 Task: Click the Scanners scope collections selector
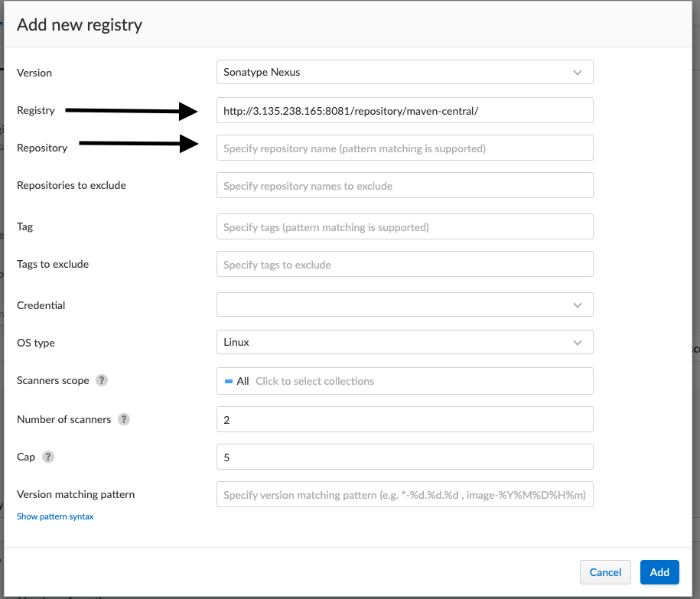421,381
